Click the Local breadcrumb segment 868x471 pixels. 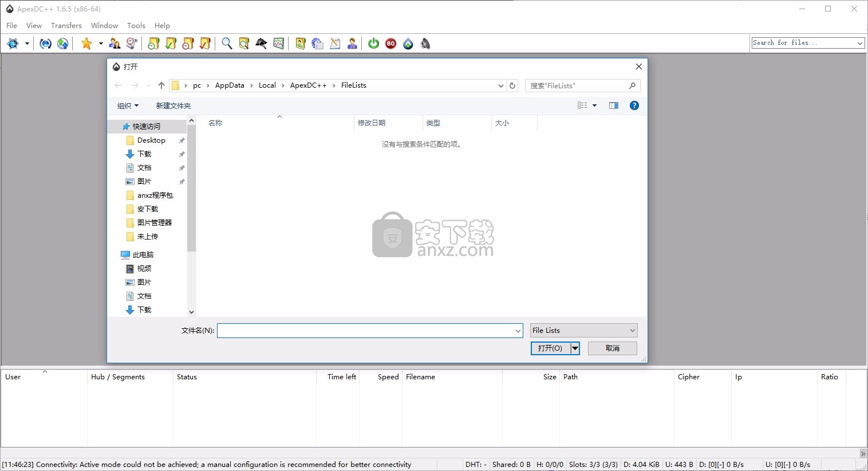tap(267, 85)
